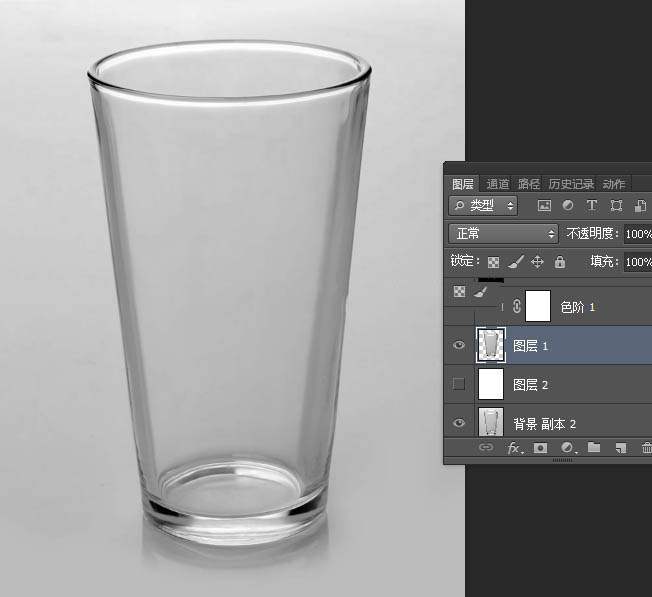Toggle lock transparent pixels
The height and width of the screenshot is (597, 652).
493,262
